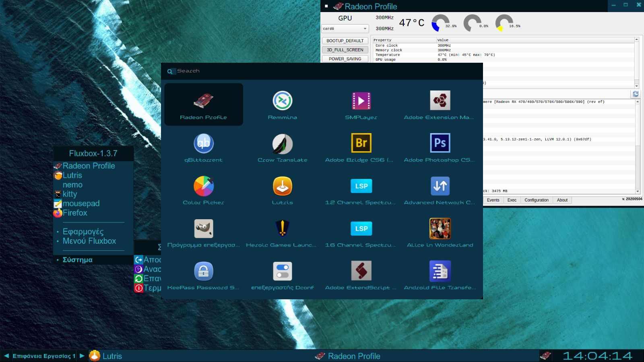Open mousepad from Fluxbox menu

[93, 204]
